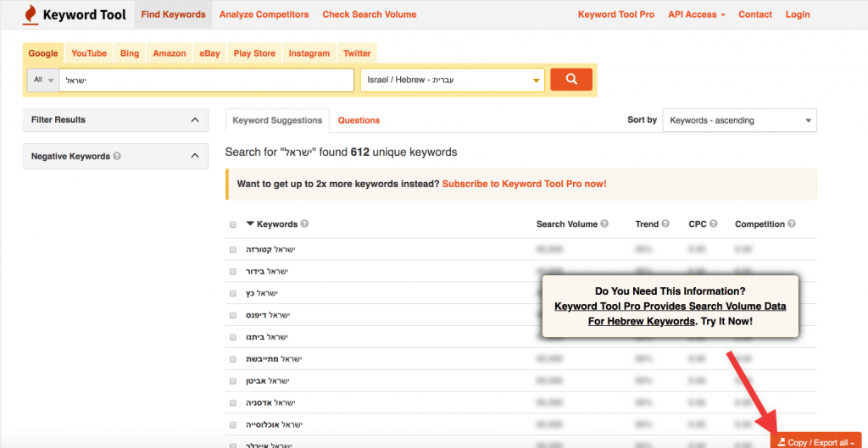868x448 pixels.
Task: Open the Keyword Tool Pro link
Action: tap(616, 14)
